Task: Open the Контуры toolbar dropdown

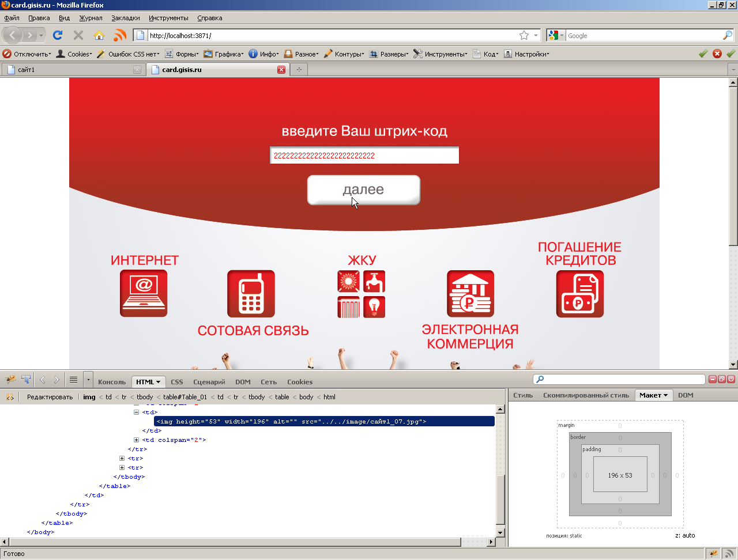Action: tap(344, 54)
